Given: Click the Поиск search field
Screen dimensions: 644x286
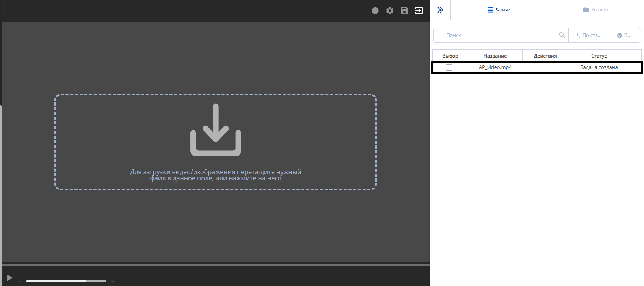Looking at the screenshot, I should point(501,35).
